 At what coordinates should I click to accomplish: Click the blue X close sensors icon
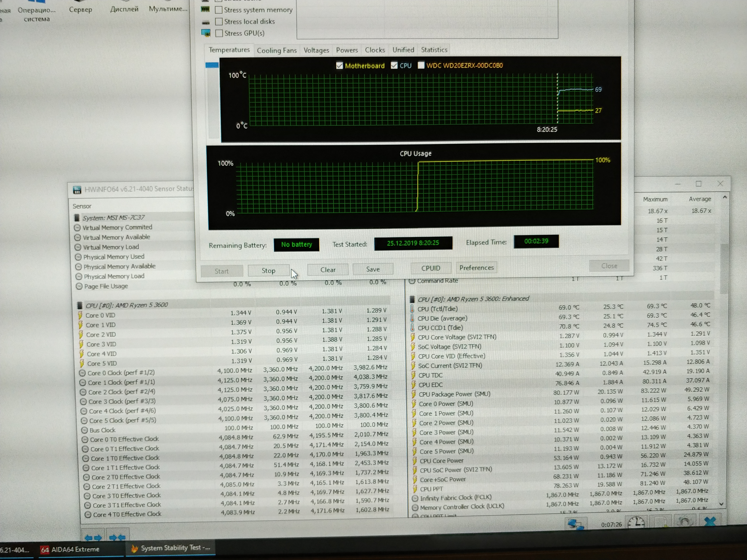point(709,521)
